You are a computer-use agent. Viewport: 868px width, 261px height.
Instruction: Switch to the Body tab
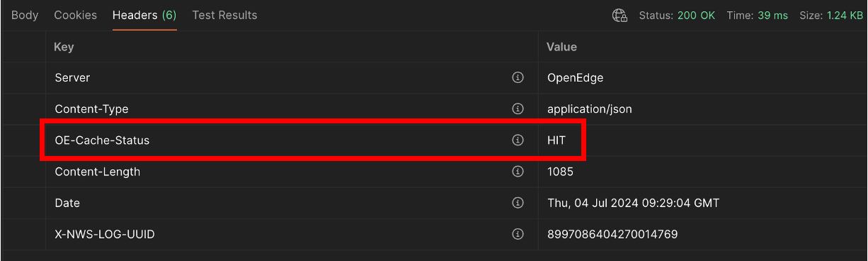pos(25,15)
